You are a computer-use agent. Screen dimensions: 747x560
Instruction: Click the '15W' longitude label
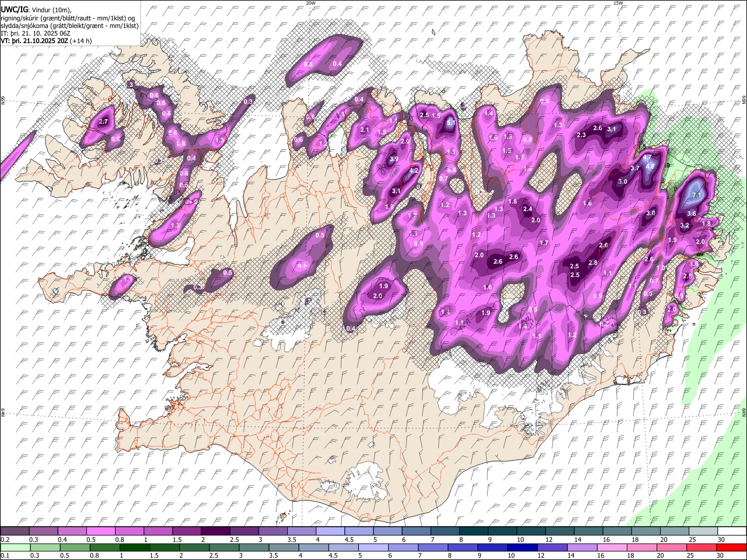(618, 3)
